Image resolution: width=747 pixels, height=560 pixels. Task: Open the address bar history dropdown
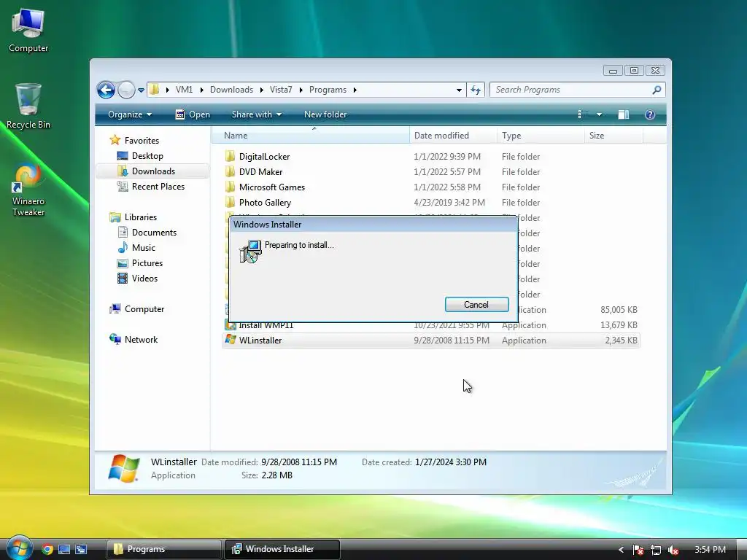pyautogui.click(x=459, y=90)
